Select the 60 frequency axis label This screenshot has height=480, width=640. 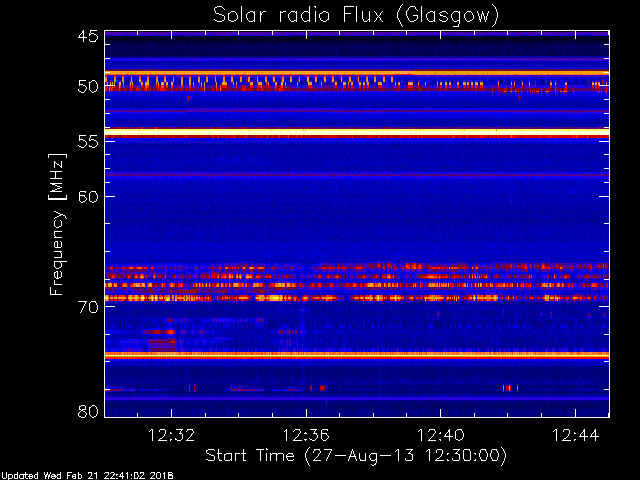(x=88, y=196)
